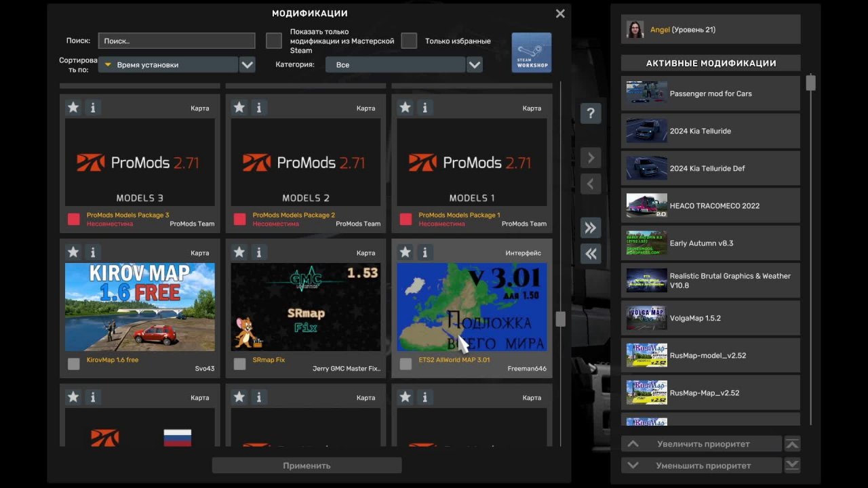Click red status box of ProMods Models Package 2
This screenshot has height=488, width=868.
coord(239,219)
